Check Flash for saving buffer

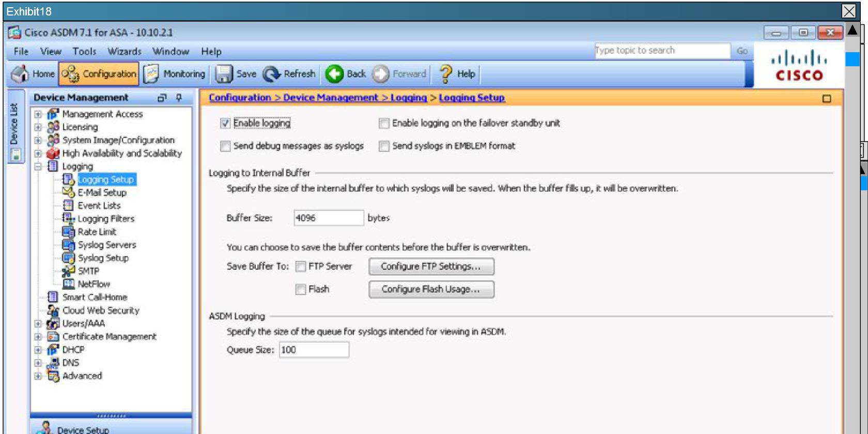tap(300, 289)
